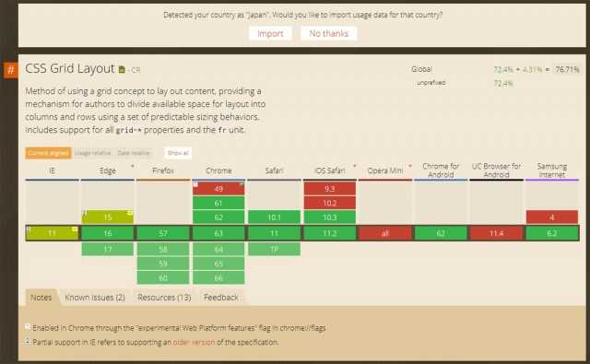Select the Edge 16 cell
Screen dimensions: 590x364
(x=108, y=233)
